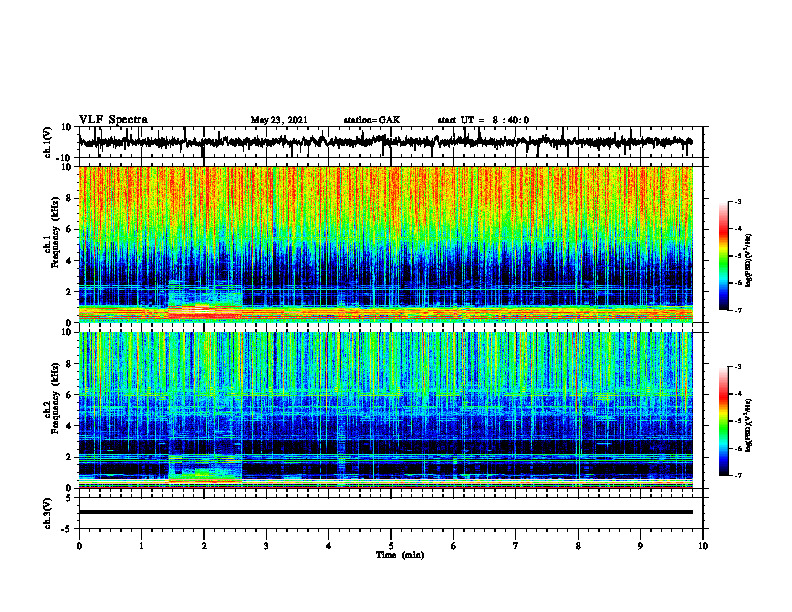
Task: Click the ch.3 flat voltage trace line
Action: pyautogui.click(x=385, y=512)
